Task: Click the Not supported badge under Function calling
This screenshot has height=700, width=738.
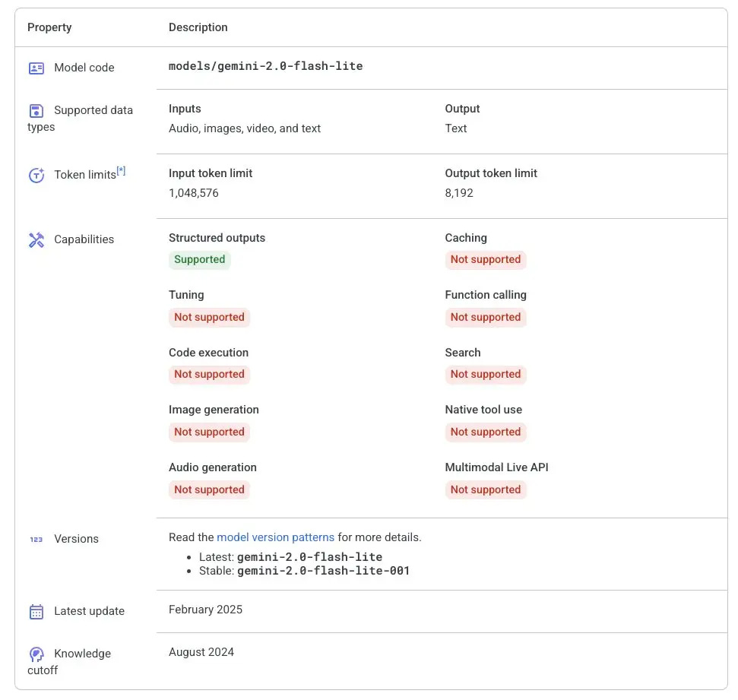Action: click(485, 317)
